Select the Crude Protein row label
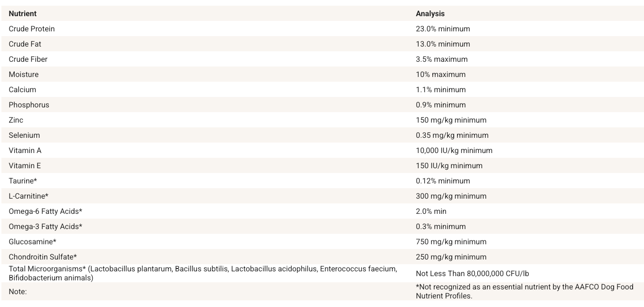Screen dimensions: 644x307 coord(31,29)
